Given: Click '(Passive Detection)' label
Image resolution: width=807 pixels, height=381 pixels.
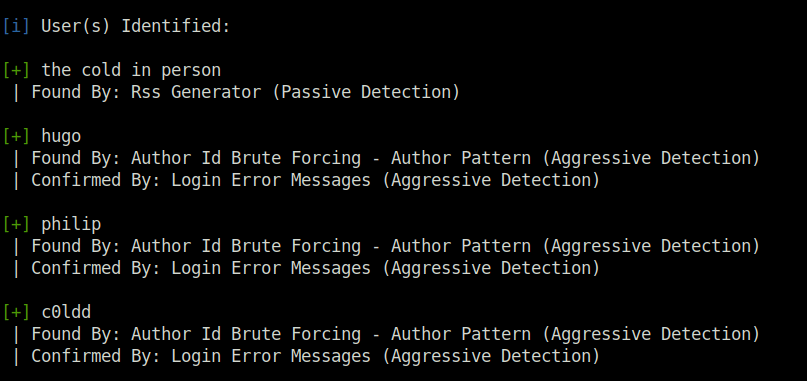Looking at the screenshot, I should (x=366, y=92).
